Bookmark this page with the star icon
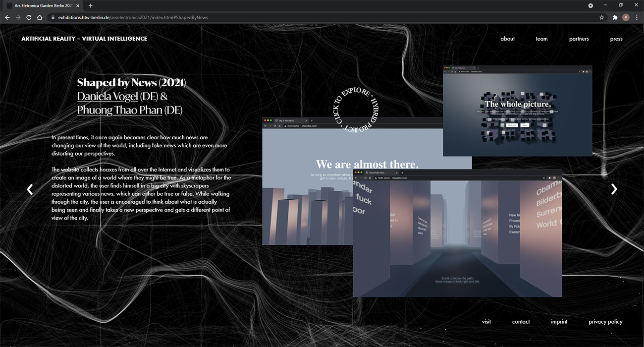The image size is (644, 347). tap(602, 17)
